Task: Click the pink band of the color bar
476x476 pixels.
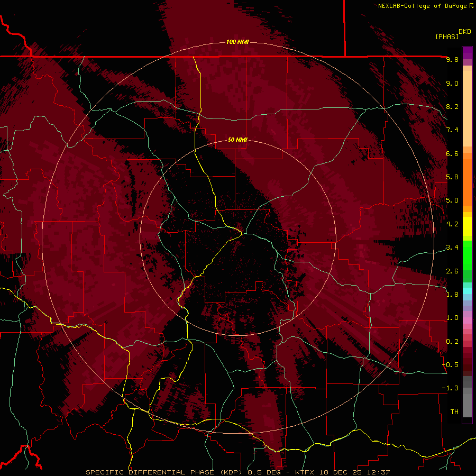Action: pyautogui.click(x=467, y=321)
